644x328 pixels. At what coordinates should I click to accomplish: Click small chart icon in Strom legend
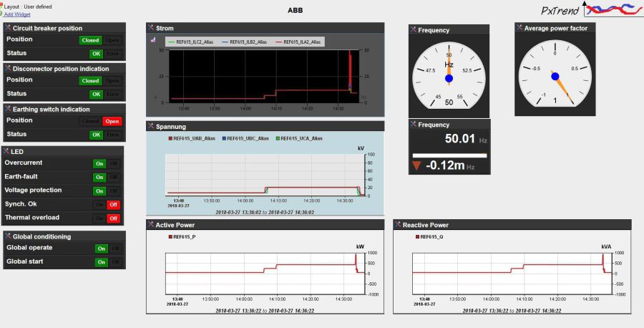click(152, 41)
